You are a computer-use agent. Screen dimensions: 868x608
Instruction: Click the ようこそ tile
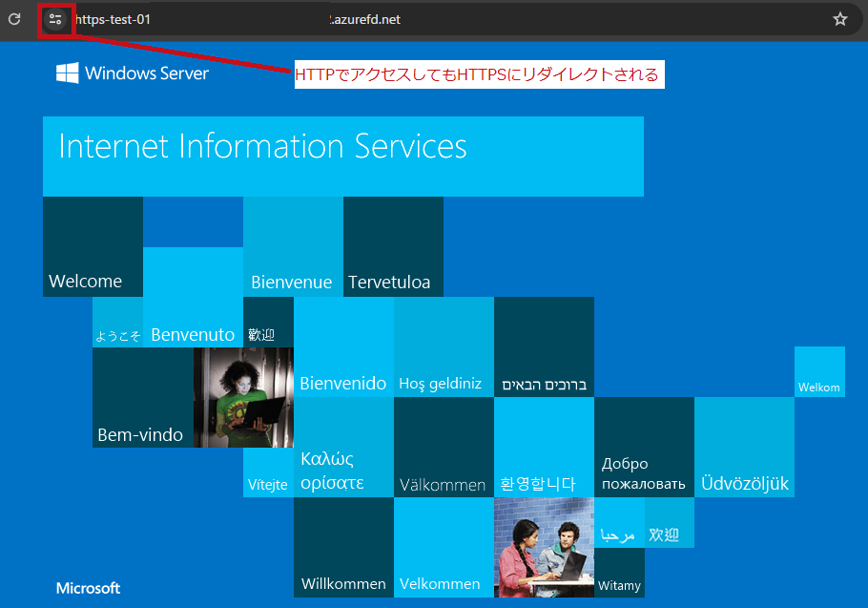[118, 323]
